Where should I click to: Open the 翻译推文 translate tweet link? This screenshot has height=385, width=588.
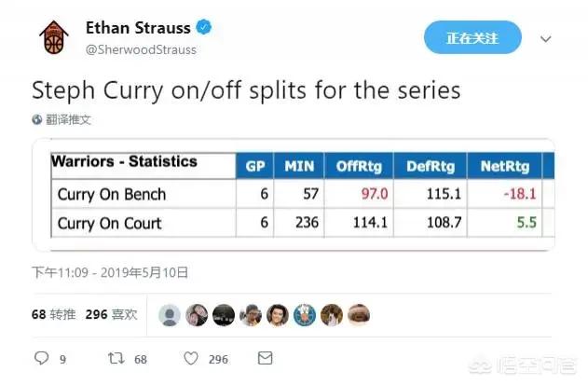[68, 119]
